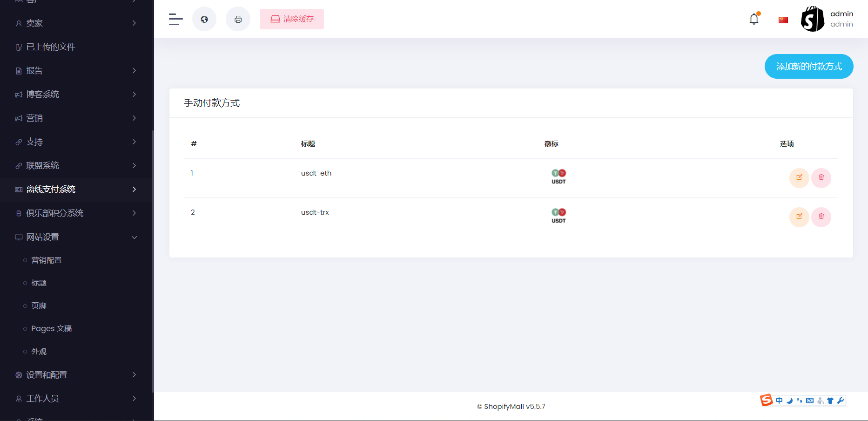Collapse the 网站设置 sidebar menu
This screenshot has height=421, width=868.
point(76,237)
